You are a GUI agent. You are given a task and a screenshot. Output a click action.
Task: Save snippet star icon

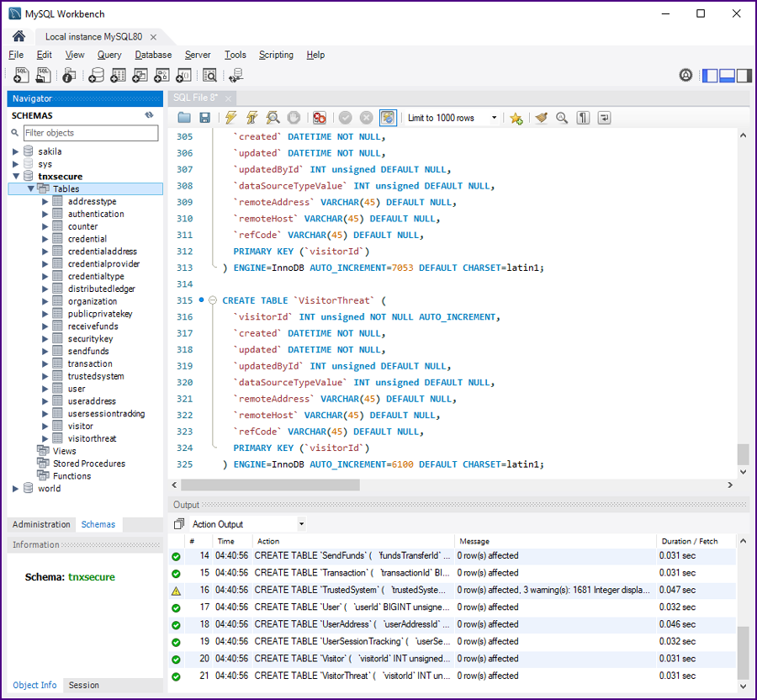point(516,118)
